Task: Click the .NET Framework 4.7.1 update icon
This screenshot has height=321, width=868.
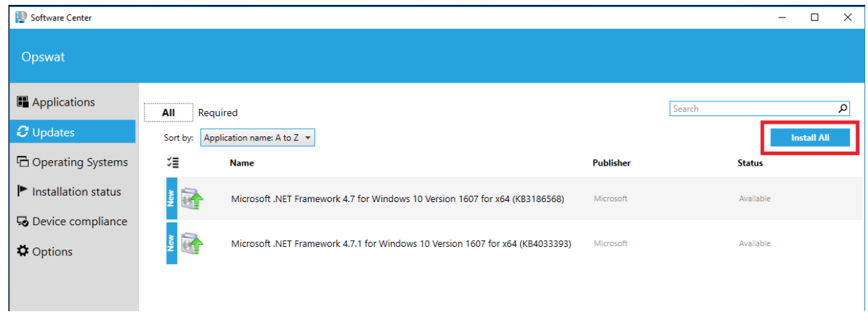Action: click(x=191, y=243)
